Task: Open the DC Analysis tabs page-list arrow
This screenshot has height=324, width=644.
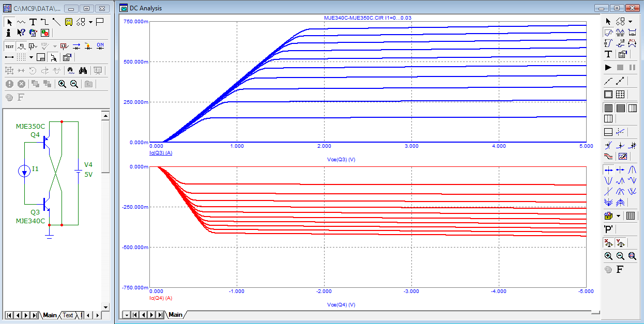Action: [127, 315]
